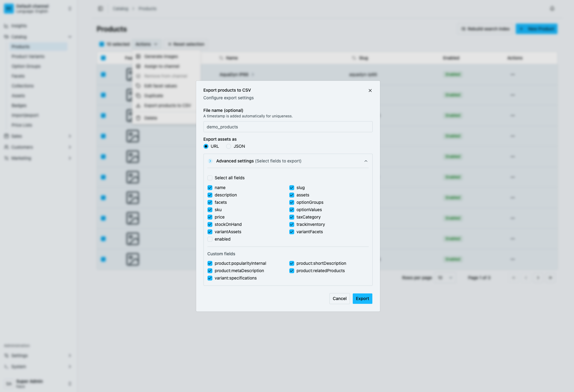Uncheck the facets field checkbox
Screen dimensions: 574x392
point(210,202)
